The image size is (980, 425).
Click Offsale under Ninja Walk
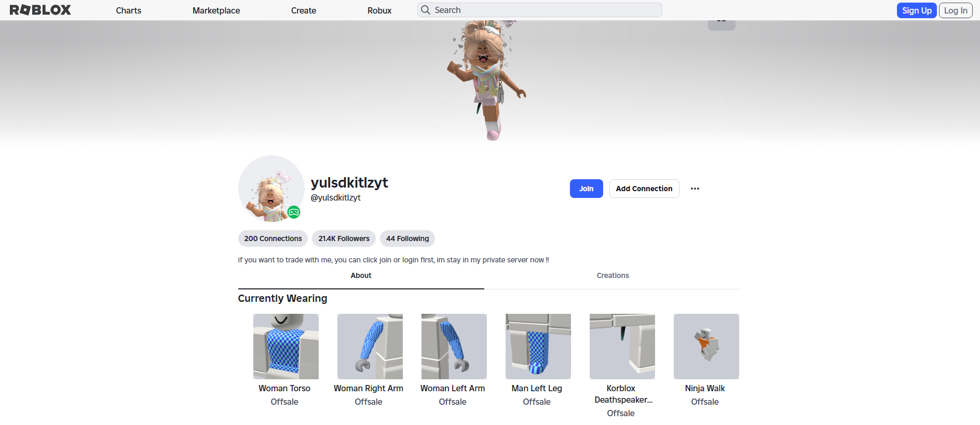click(x=705, y=402)
